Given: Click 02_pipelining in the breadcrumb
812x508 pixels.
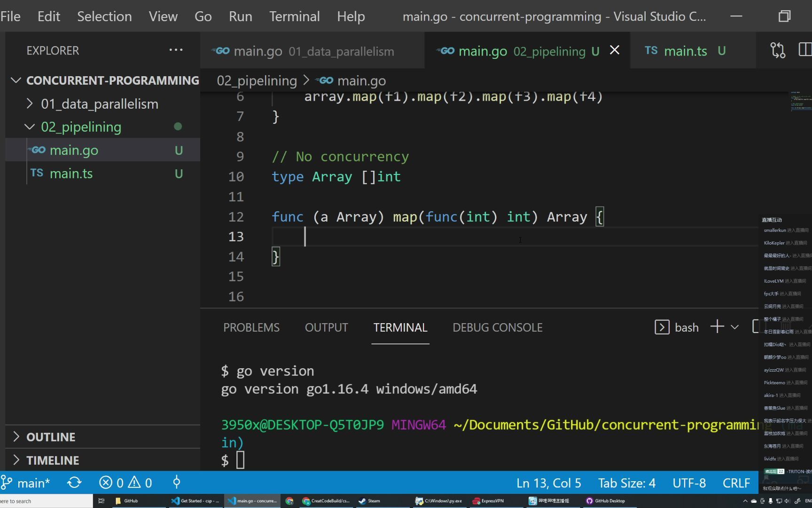Looking at the screenshot, I should coord(257,81).
